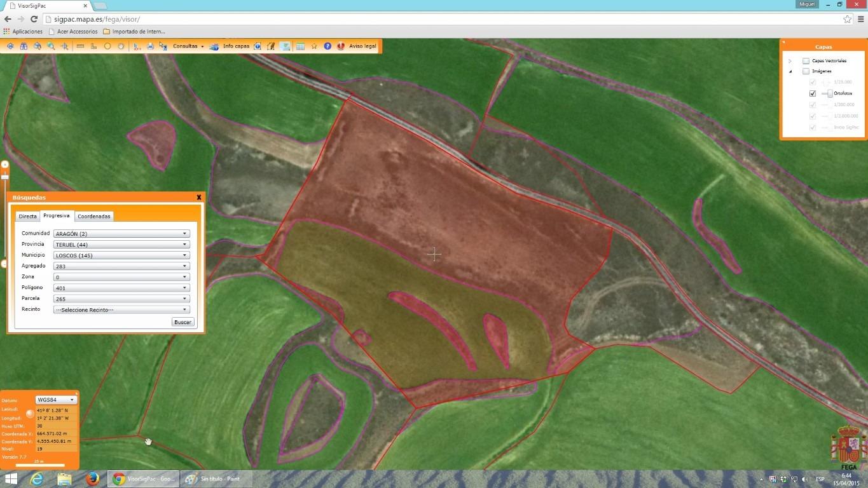Toggle the Imágenes layer group checkbox

pyautogui.click(x=806, y=71)
